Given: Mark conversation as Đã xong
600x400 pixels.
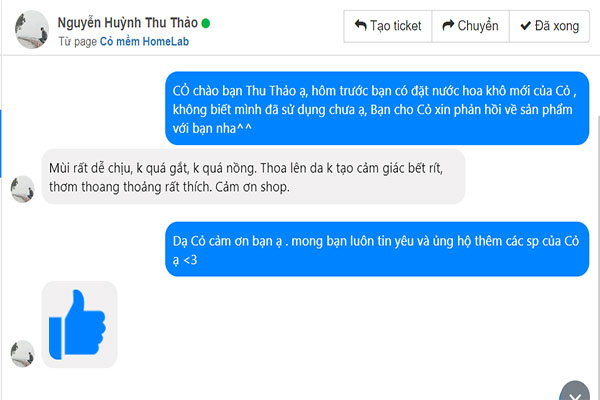Looking at the screenshot, I should coord(549,26).
